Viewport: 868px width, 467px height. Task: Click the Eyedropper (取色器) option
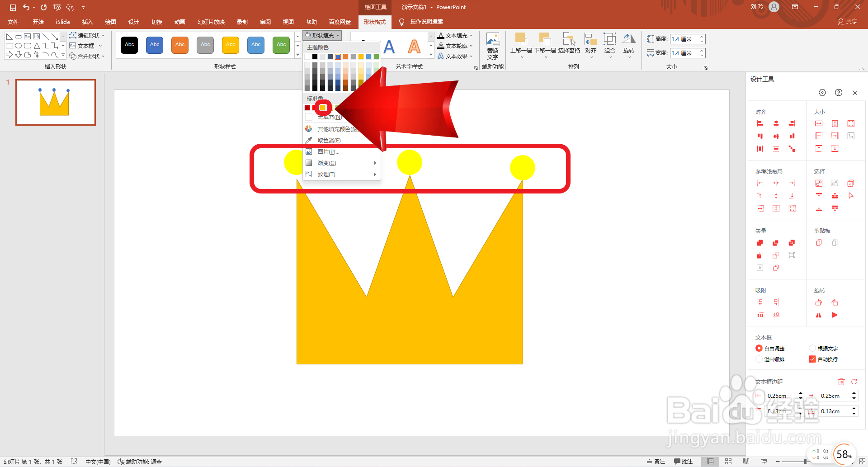329,140
